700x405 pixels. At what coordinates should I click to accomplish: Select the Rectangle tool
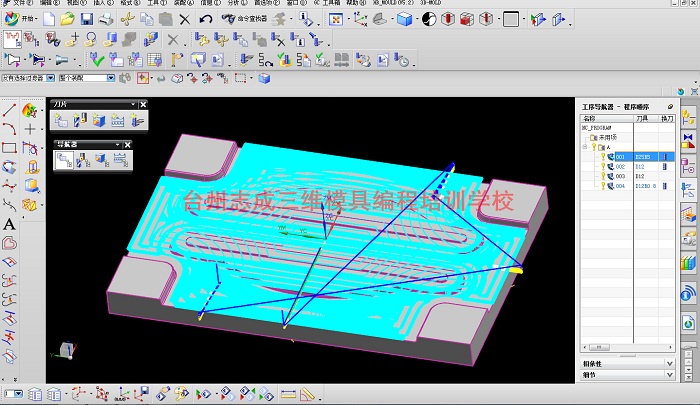(x=9, y=148)
